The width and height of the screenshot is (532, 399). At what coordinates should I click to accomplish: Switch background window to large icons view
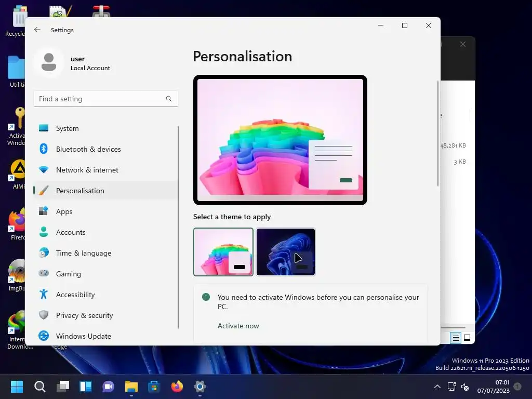[x=467, y=338]
